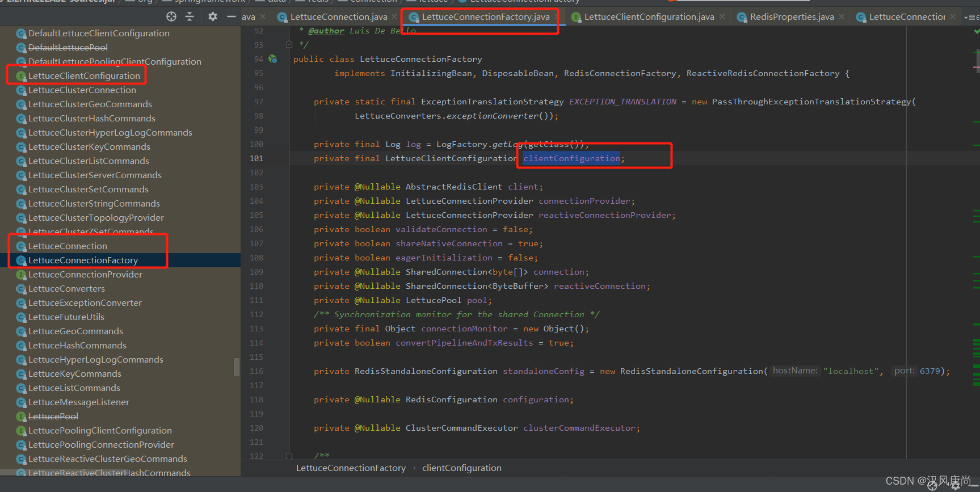980x492 pixels.
Task: Select LettuceReactiveClusterGeoCommands in the tree
Action: 108,459
